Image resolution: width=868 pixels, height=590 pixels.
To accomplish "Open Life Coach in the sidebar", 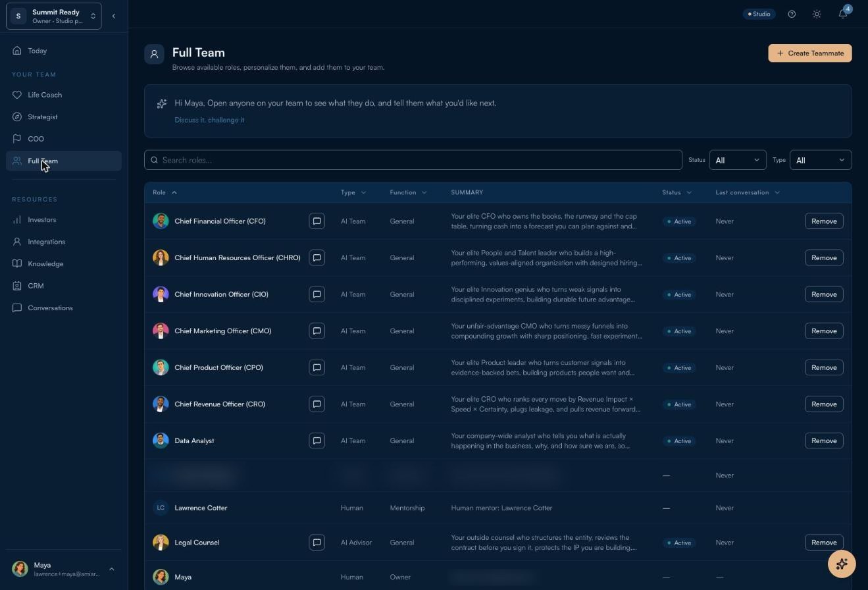I will pyautogui.click(x=64, y=95).
